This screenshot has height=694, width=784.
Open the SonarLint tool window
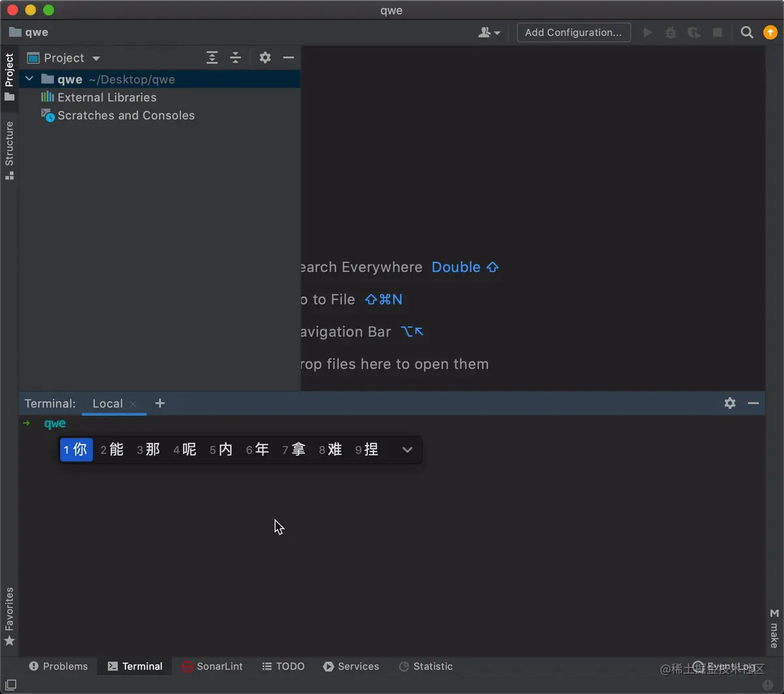pos(212,666)
